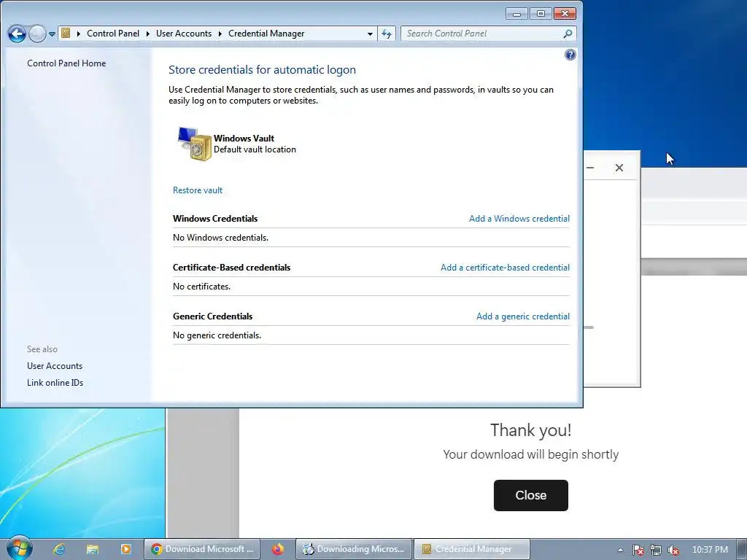Click the muted volume tray icon
The width and height of the screenshot is (747, 560).
click(673, 550)
